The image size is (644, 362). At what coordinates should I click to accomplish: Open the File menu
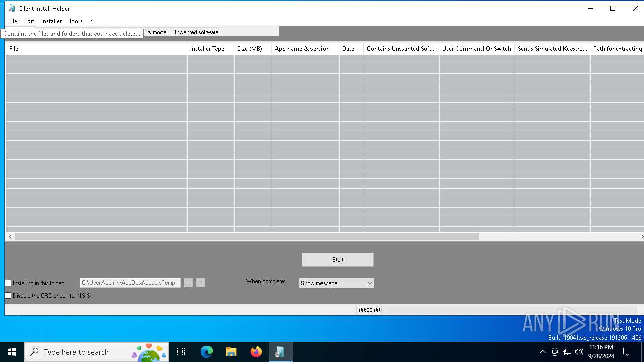[x=13, y=21]
